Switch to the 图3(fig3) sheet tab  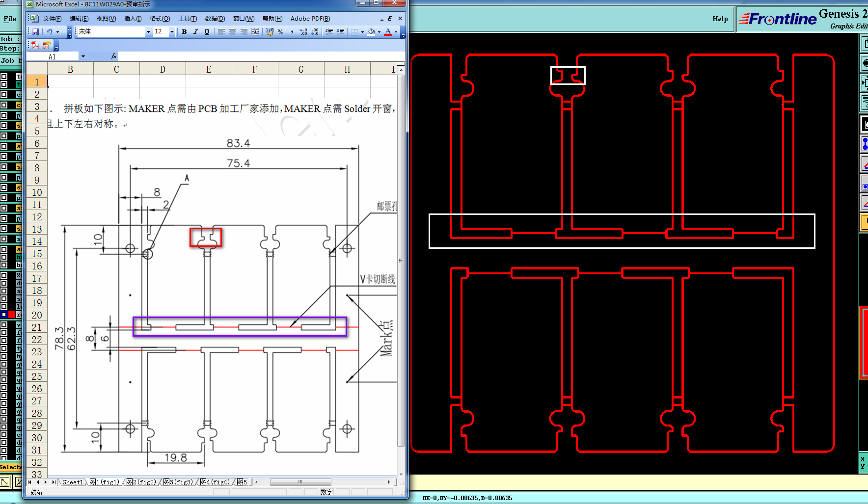(178, 482)
